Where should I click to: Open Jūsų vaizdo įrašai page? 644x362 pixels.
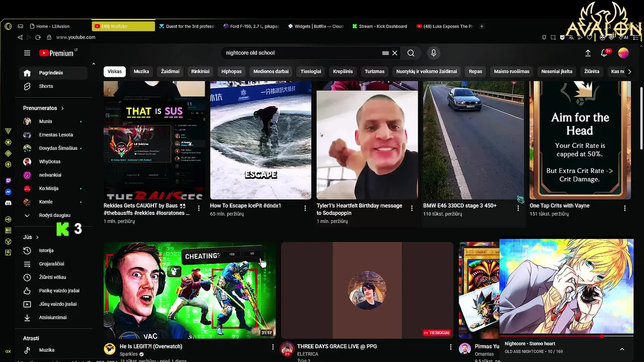53,304
